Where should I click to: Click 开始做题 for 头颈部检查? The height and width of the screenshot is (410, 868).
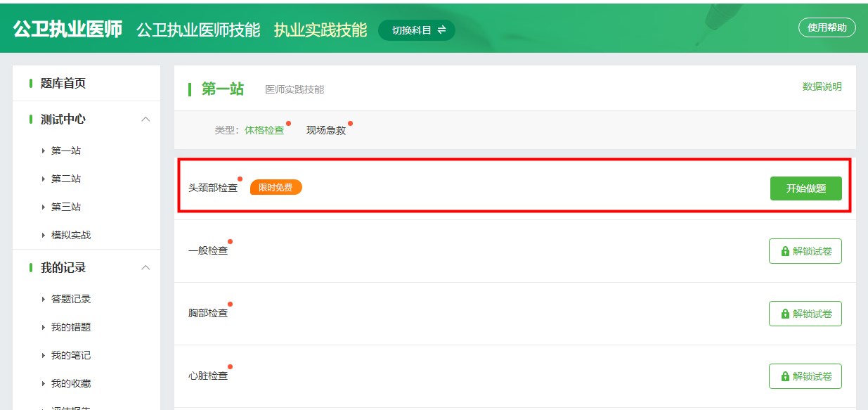(805, 188)
